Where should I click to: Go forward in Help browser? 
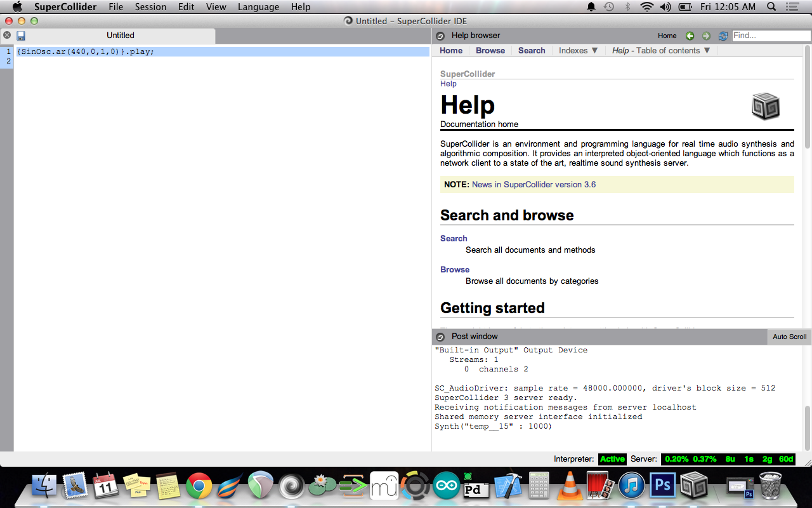click(706, 36)
